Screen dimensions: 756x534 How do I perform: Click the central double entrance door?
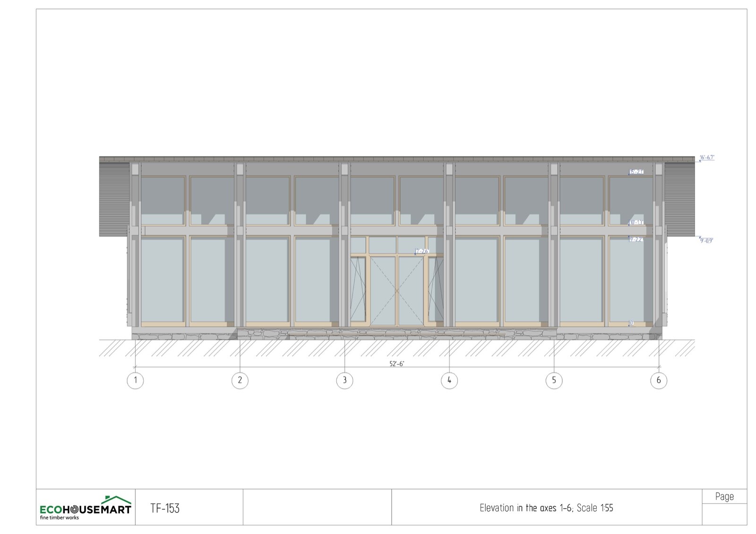point(397,290)
